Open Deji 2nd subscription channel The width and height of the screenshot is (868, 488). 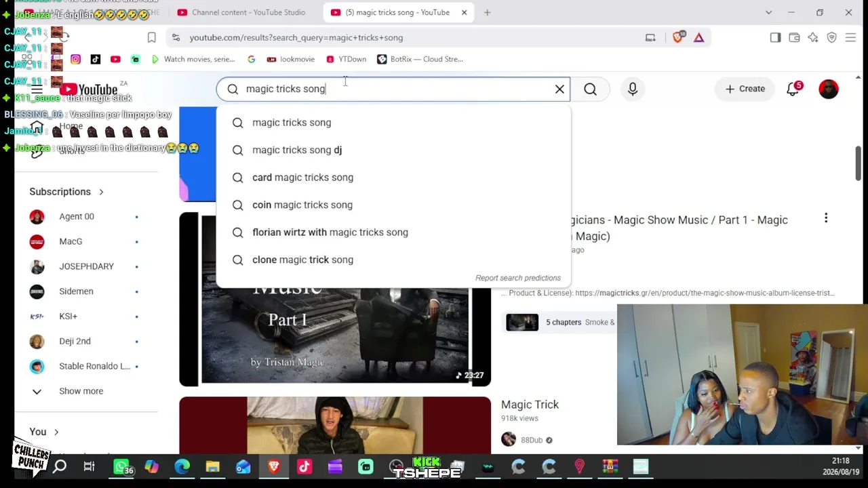coord(85,341)
